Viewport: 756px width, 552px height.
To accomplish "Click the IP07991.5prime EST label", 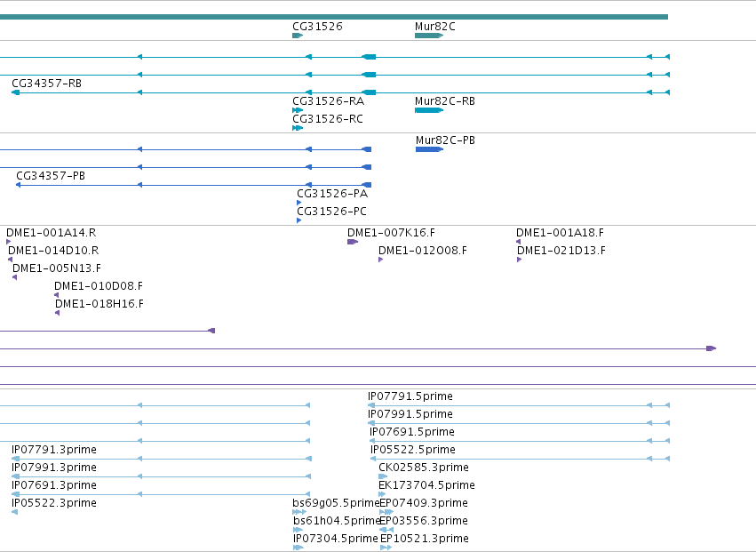I will [410, 414].
